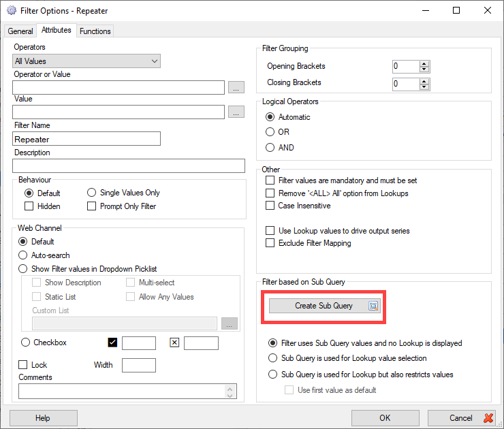Viewport: 504px width, 429px height.
Task: Maximize the Filter Options window
Action: [456, 10]
